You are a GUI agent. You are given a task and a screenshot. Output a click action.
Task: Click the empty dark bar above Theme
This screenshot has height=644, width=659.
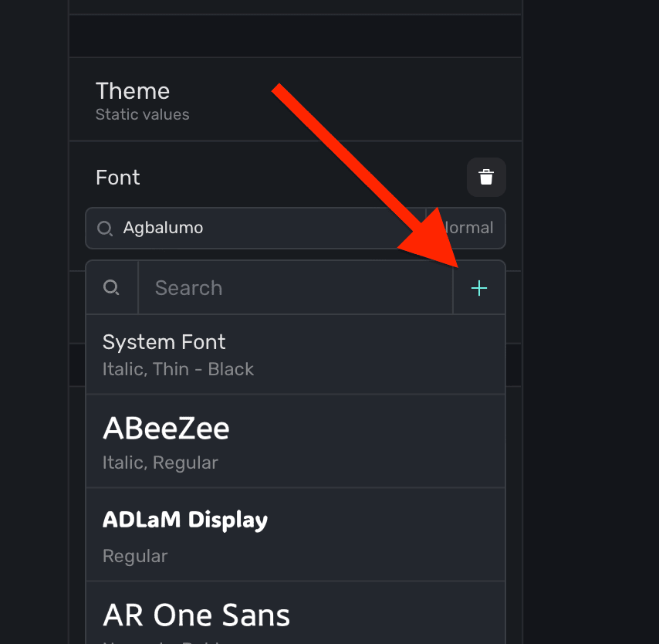point(295,36)
